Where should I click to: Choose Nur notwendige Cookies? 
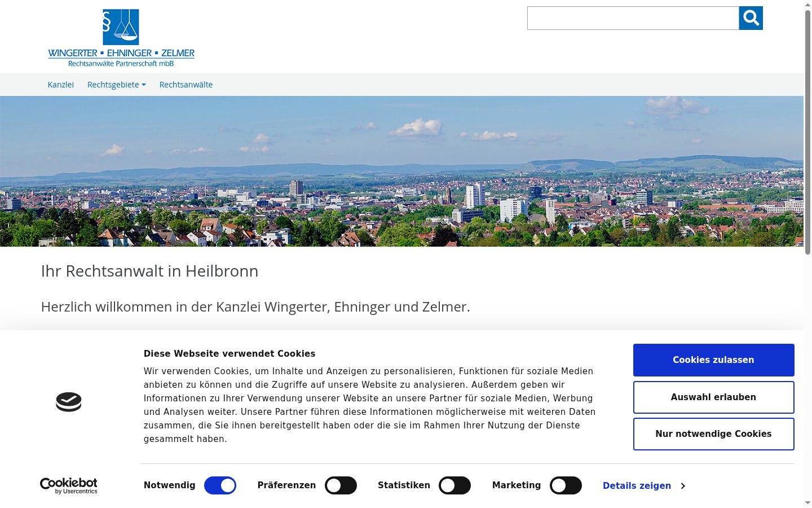tap(713, 434)
